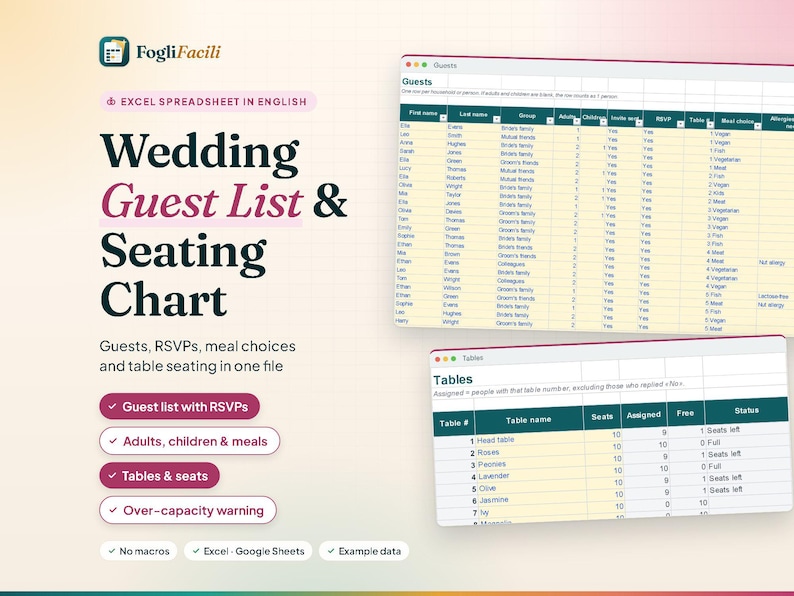Image resolution: width=794 pixels, height=596 pixels.
Task: Open the Group column filter arrow
Action: pos(550,121)
